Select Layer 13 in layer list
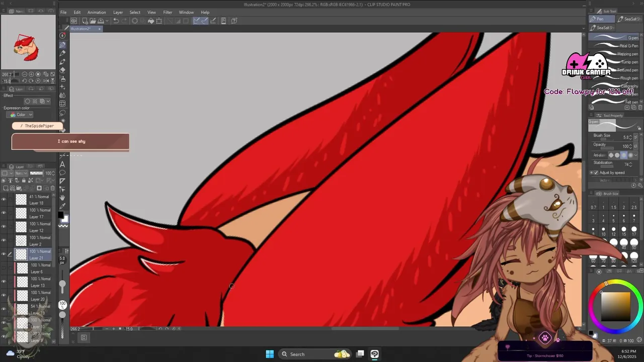 (33, 282)
